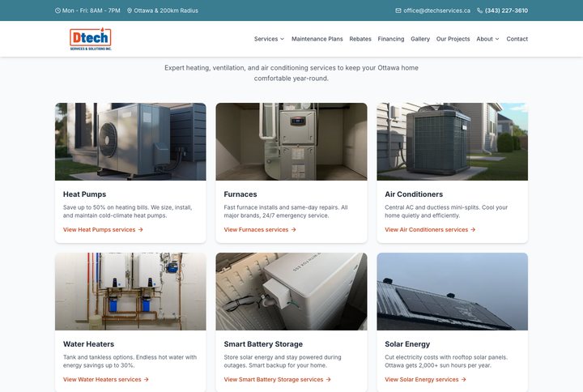The height and width of the screenshot is (392, 583).
Task: Expand the Services dropdown chevron
Action: (x=283, y=39)
